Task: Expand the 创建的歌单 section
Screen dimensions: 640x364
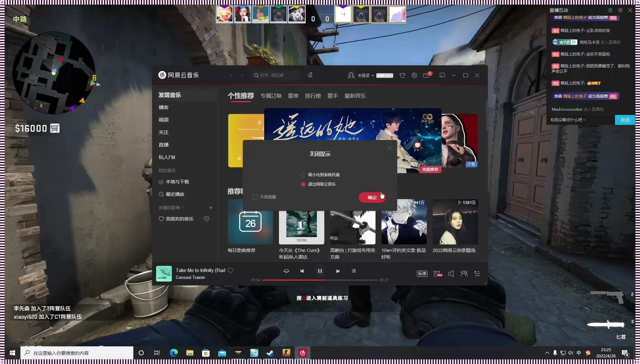Action: (171, 208)
